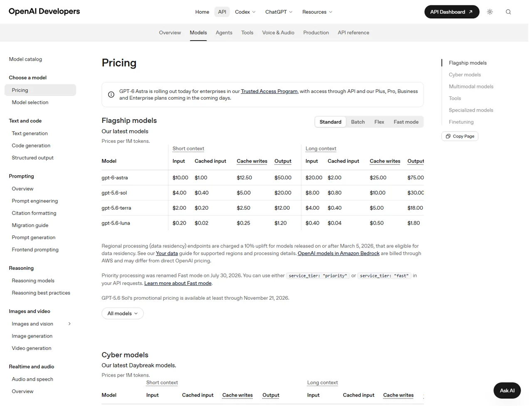Screen dimensions: 532x406
Task: Open Code generation in sidebar
Action: (x=31, y=146)
